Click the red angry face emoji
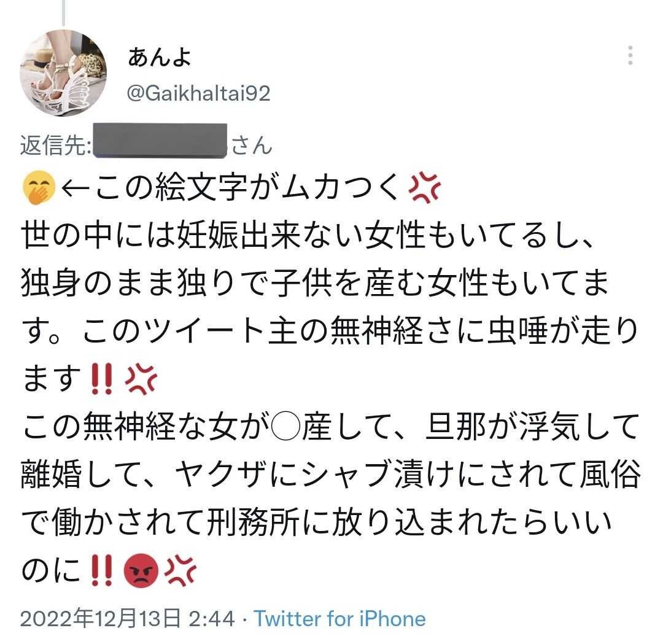 pos(141,570)
